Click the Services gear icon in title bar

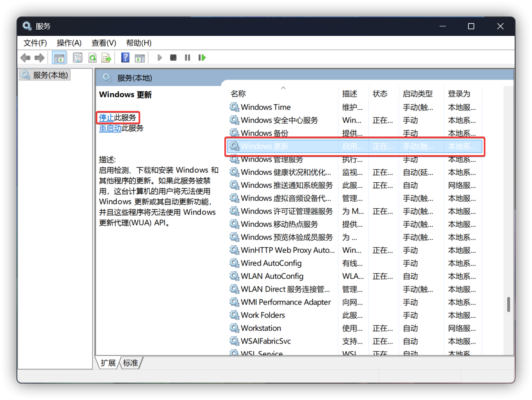point(27,26)
